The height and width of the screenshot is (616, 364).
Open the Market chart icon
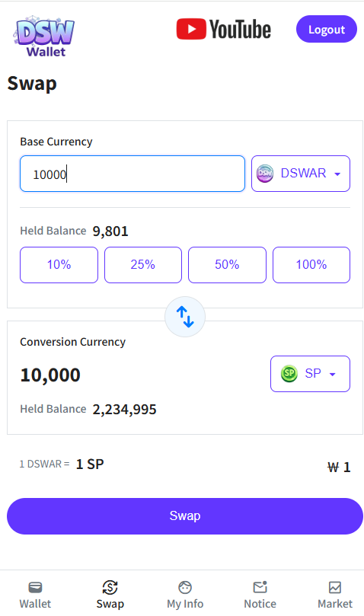(x=335, y=587)
